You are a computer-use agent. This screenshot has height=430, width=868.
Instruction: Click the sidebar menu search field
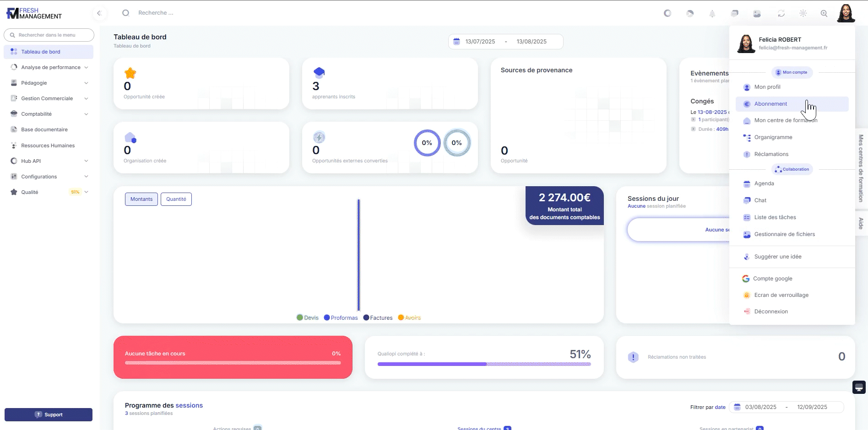49,35
